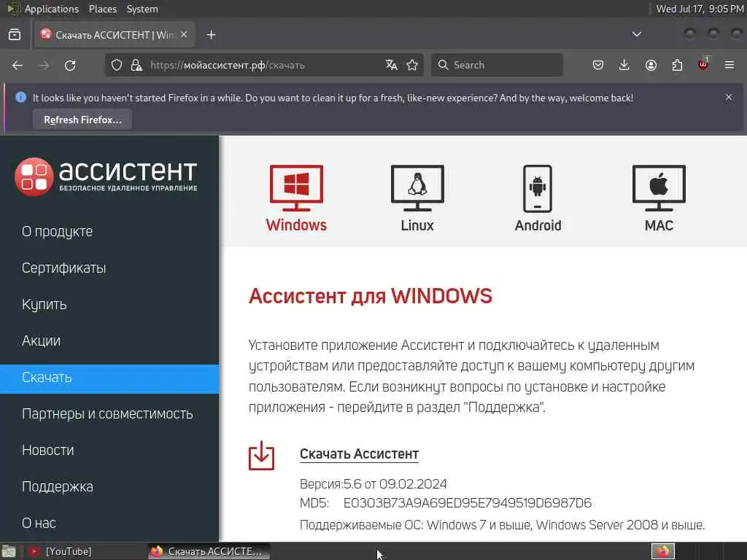
Task: Select Скачать in sidebar
Action: point(109,379)
